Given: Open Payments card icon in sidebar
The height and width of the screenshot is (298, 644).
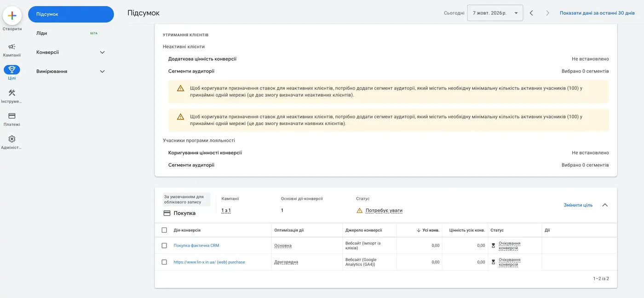Looking at the screenshot, I should point(12,116).
